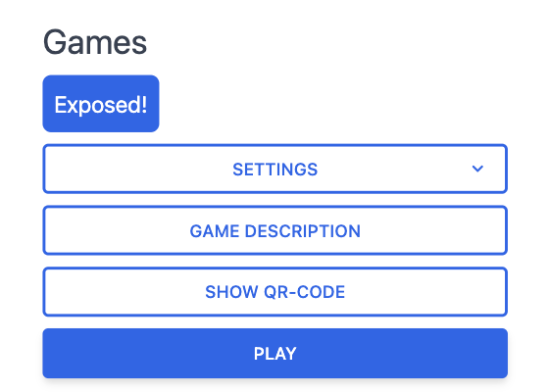The image size is (549, 392).
Task: Click the GAME DESCRIPTION label
Action: (x=274, y=231)
